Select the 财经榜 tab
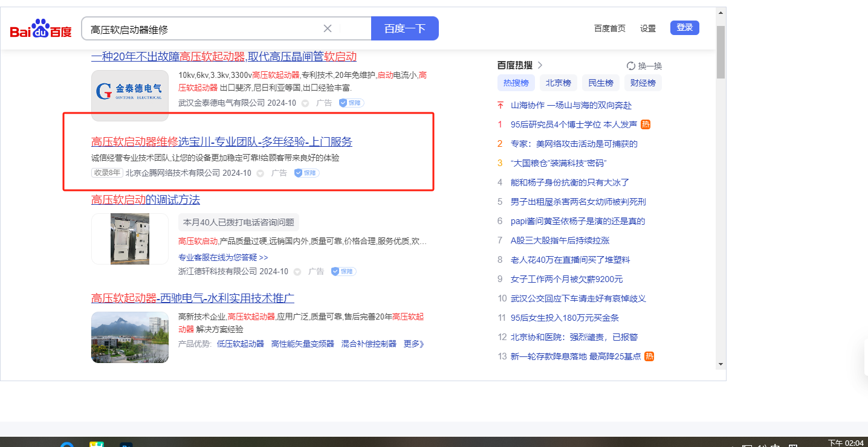Viewport: 868px width, 447px height. (643, 83)
